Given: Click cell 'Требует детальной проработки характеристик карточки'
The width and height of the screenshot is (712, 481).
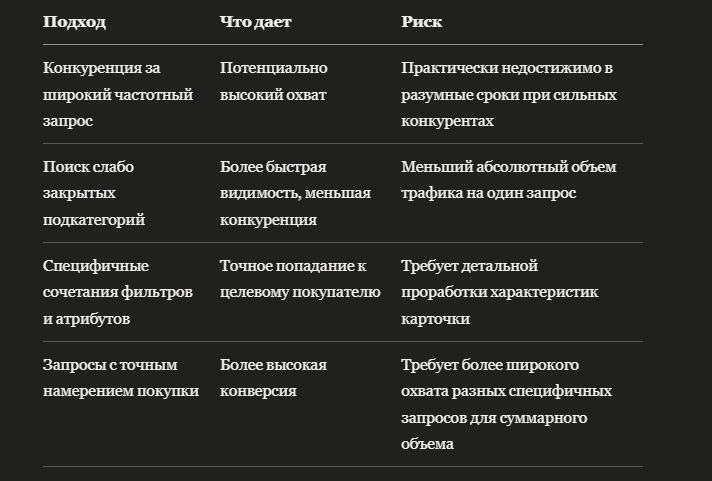Looking at the screenshot, I should [499, 292].
